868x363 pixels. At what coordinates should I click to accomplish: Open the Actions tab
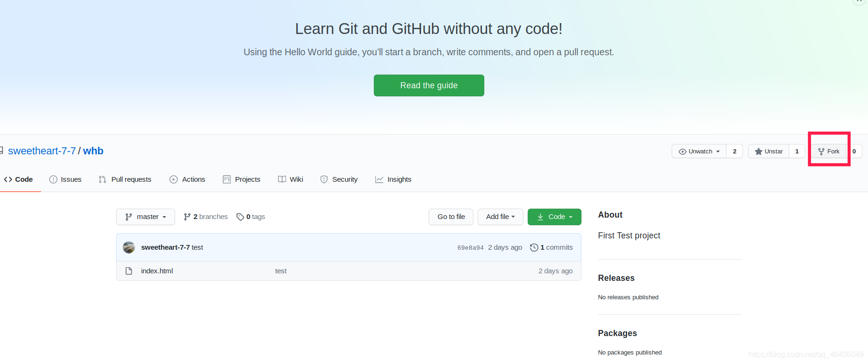pyautogui.click(x=187, y=179)
